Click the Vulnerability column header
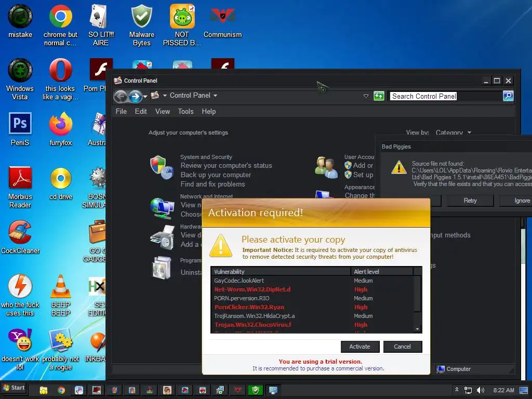 click(281, 271)
